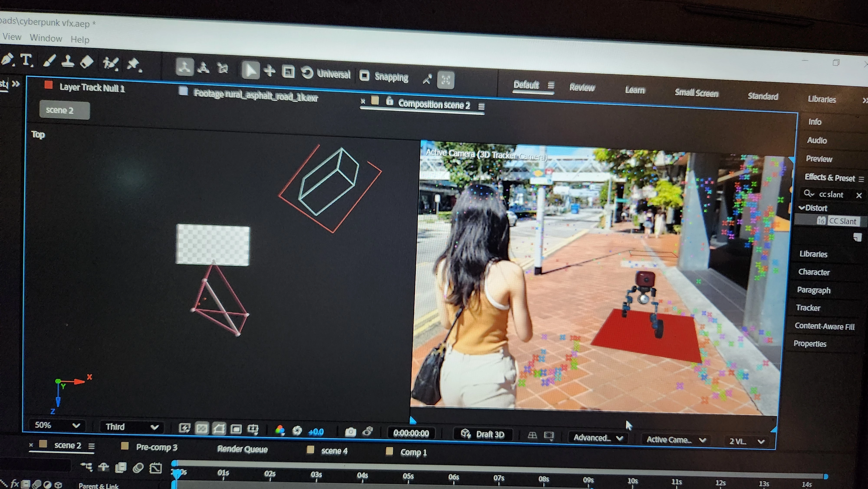Open the 50% magnification dropdown
Viewport: 868px width, 489px height.
point(57,425)
